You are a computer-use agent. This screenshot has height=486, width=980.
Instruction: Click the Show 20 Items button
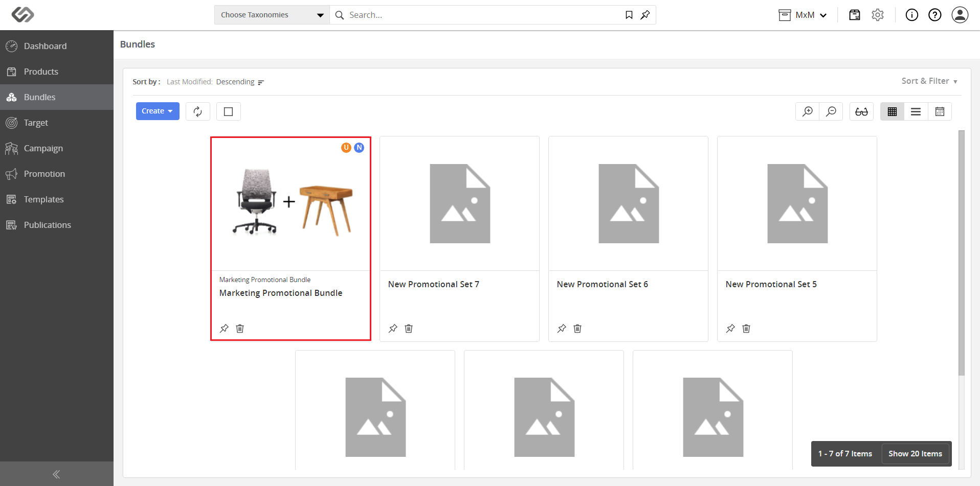coord(915,454)
